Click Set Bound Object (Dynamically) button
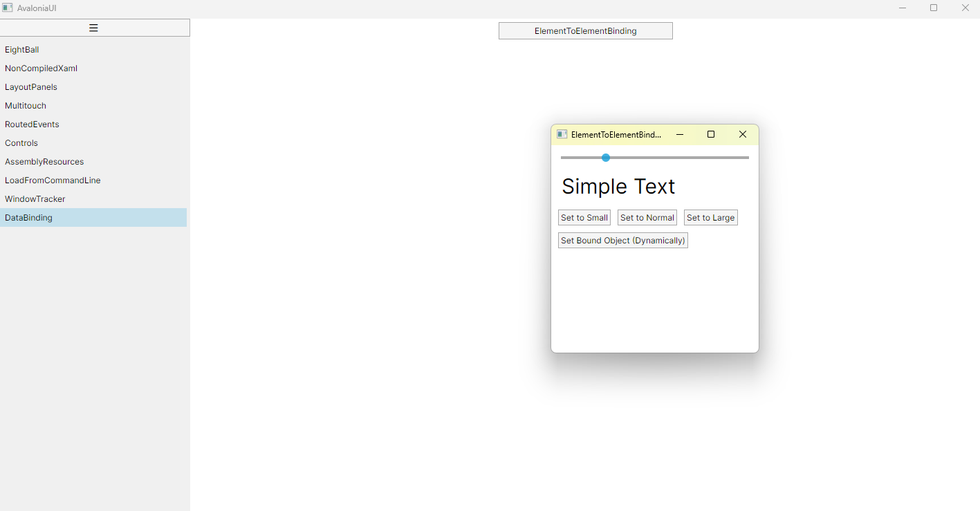This screenshot has width=980, height=511. tap(623, 241)
